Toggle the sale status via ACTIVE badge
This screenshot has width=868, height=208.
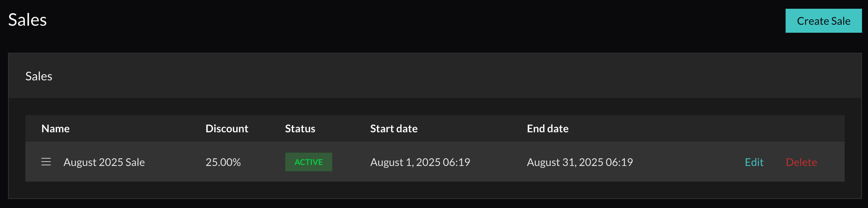pos(309,162)
